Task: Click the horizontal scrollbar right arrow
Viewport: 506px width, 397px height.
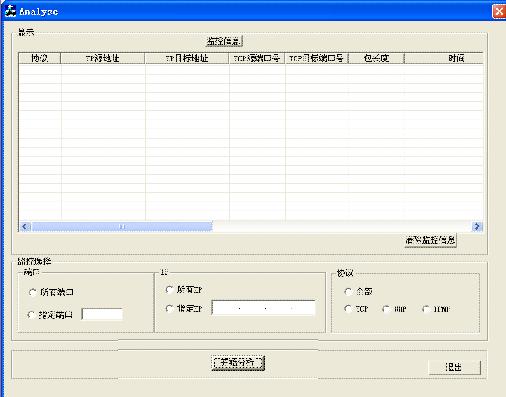Action: click(x=477, y=227)
